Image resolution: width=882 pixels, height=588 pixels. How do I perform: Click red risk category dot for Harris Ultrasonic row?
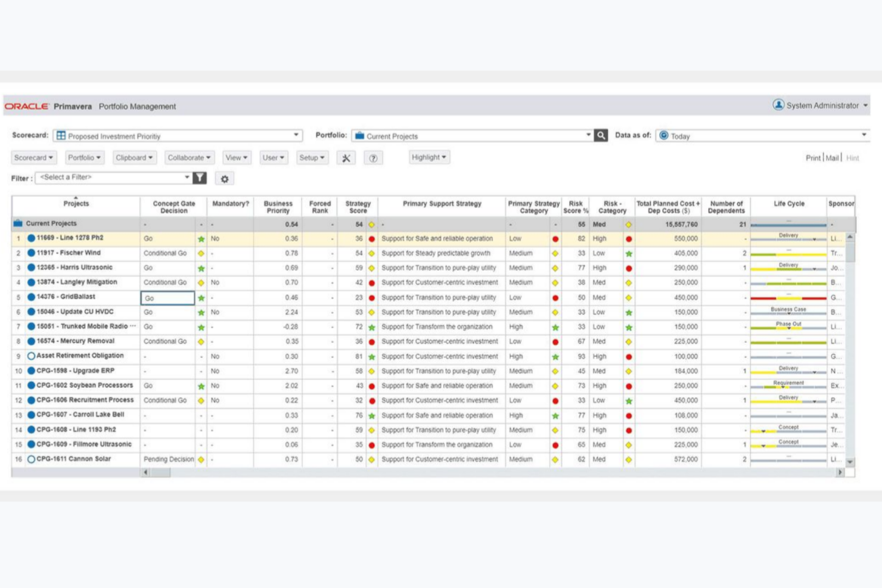coord(629,268)
